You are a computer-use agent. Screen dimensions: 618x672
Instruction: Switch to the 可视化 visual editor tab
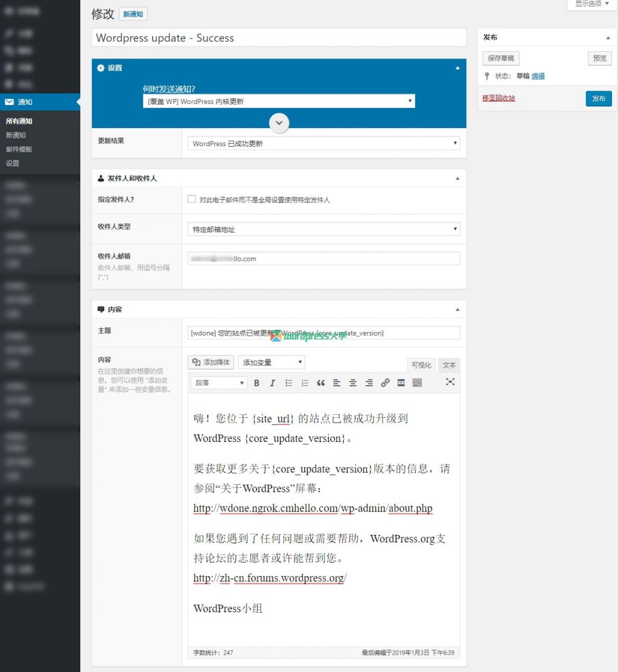click(421, 365)
